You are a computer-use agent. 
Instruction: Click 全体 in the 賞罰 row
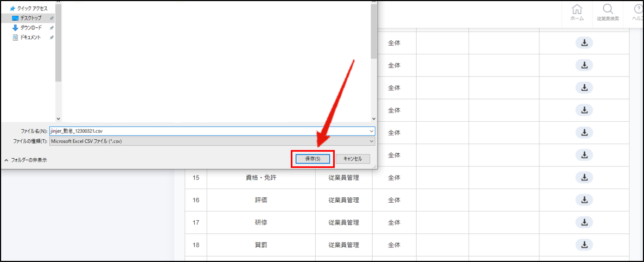pos(394,245)
